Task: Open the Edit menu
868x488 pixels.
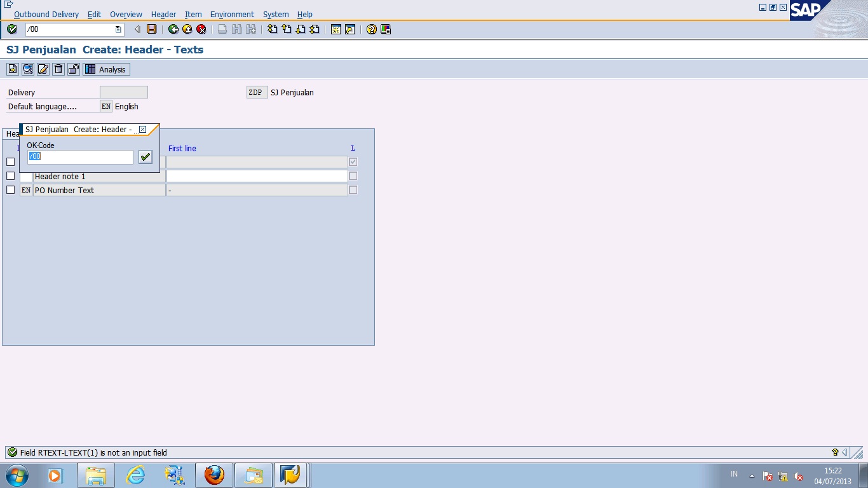Action: click(x=94, y=14)
